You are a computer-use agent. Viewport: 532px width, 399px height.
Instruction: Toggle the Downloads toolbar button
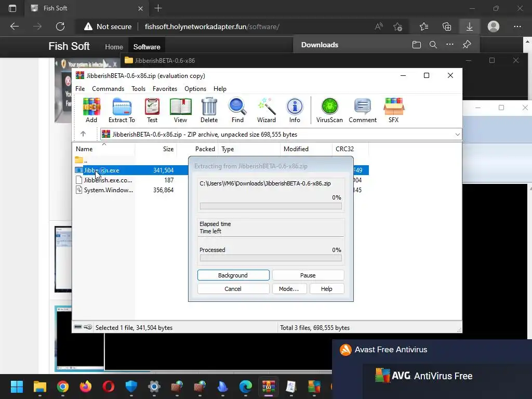pos(470,26)
